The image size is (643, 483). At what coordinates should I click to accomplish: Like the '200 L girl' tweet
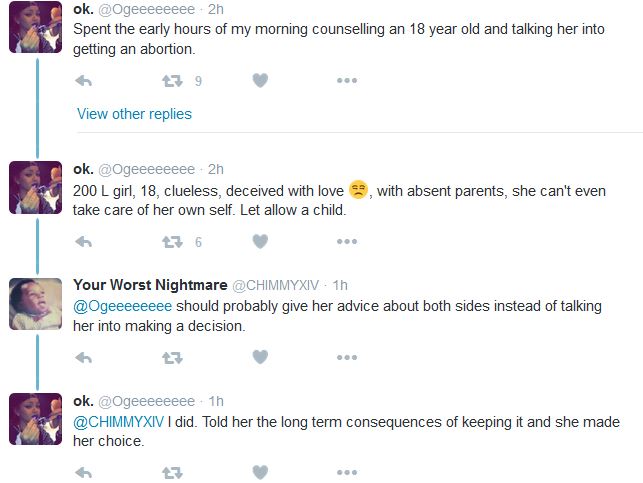click(260, 241)
